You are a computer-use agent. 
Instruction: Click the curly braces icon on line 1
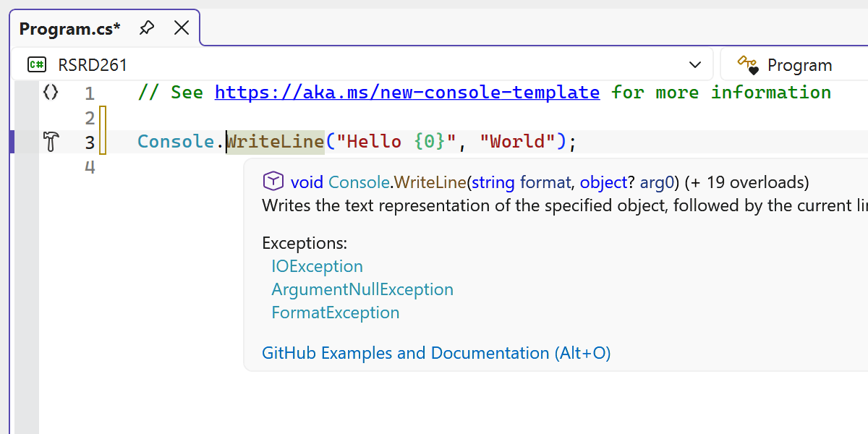tap(50, 93)
